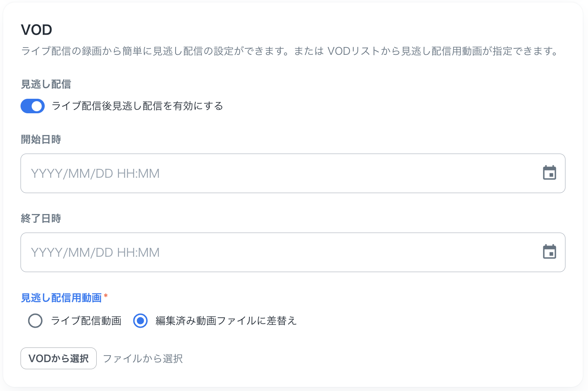This screenshot has height=391, width=588.
Task: Click the YYYY/MM/DD HH:MM start placeholder
Action: 95,173
